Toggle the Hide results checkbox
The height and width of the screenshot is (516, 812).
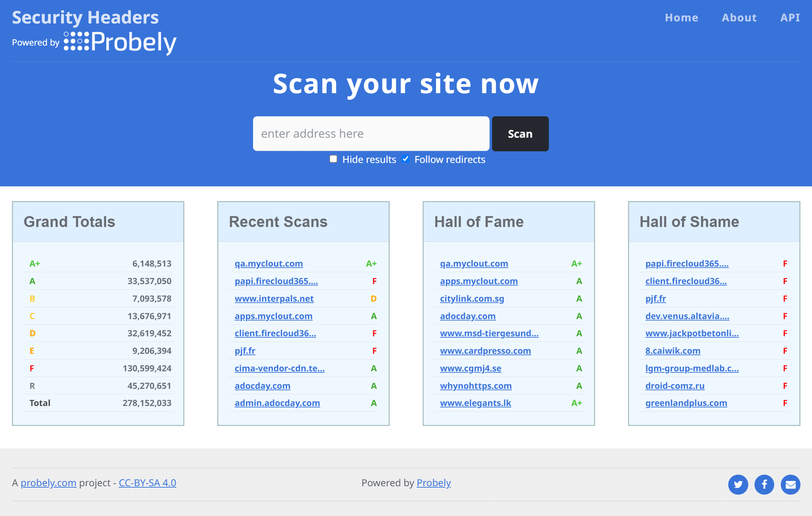tap(334, 159)
